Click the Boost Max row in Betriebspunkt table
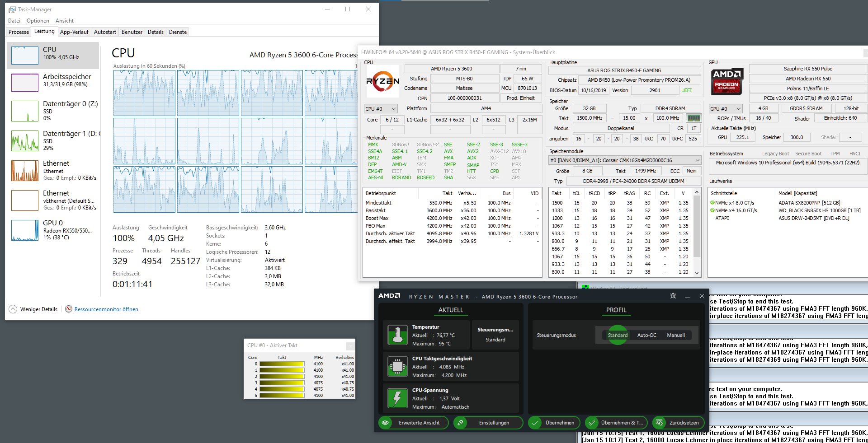 point(452,218)
